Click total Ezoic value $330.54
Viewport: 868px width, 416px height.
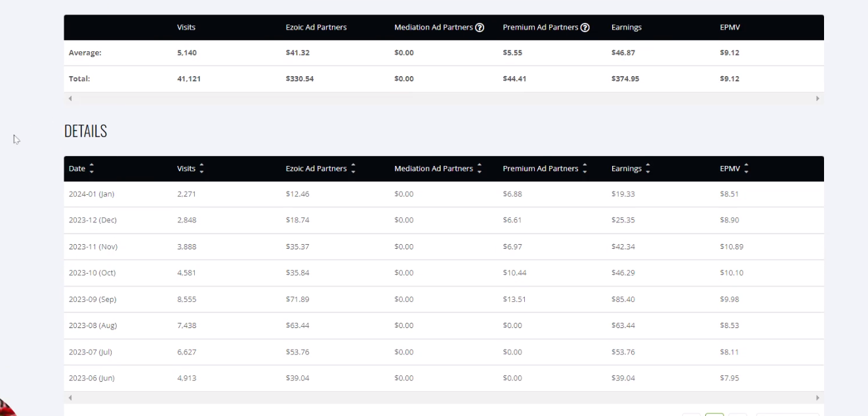(300, 79)
